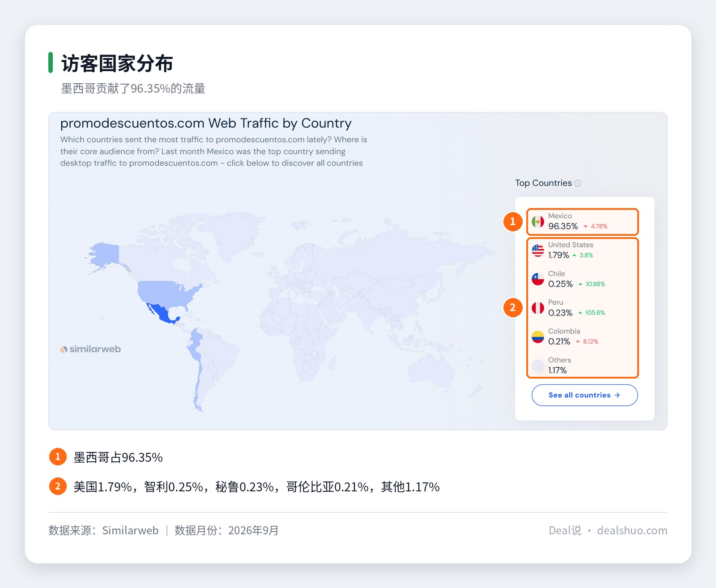Click the United States 1.79% value
The image size is (716, 588).
558,255
